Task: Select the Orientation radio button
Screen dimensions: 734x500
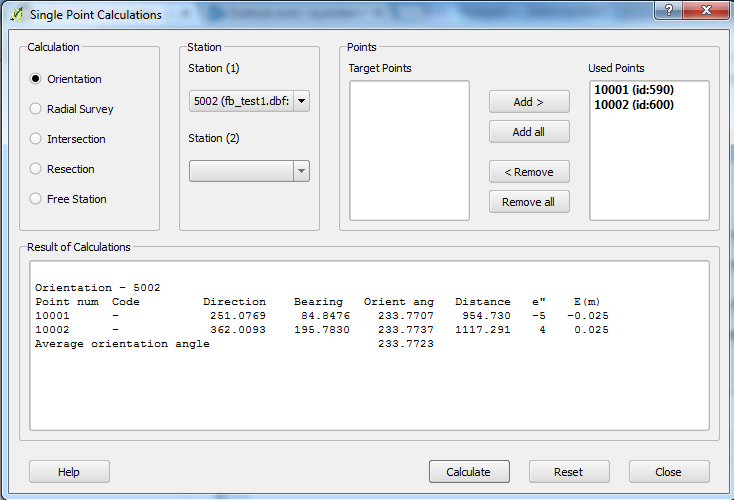Action: click(37, 79)
